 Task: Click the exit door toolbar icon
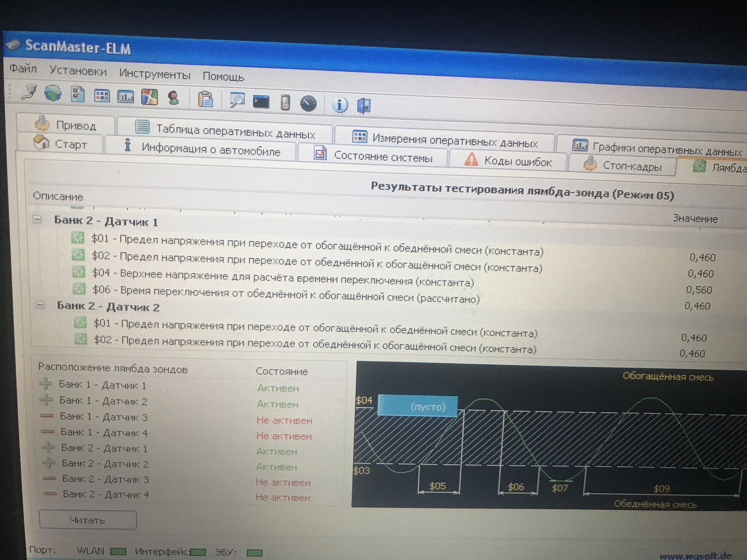[x=364, y=106]
